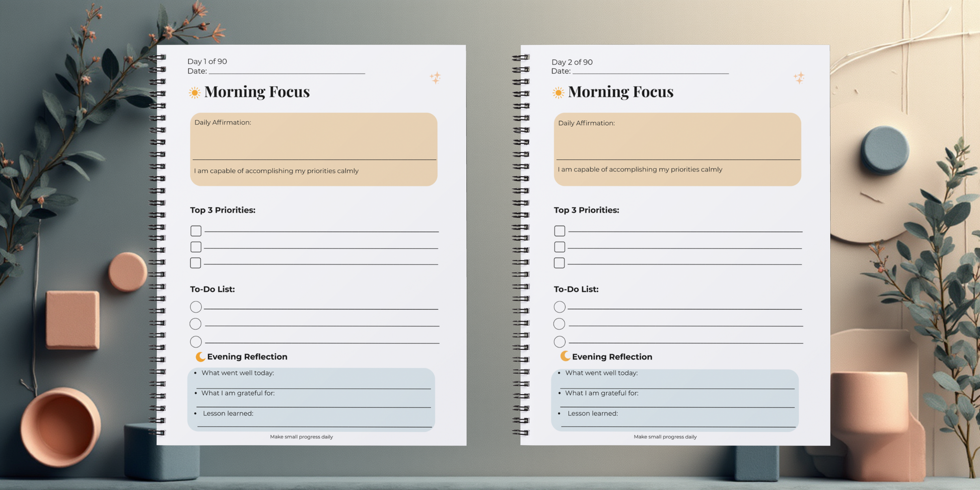Click the crescent moon icon on Day 1
980x490 pixels.
pyautogui.click(x=200, y=357)
